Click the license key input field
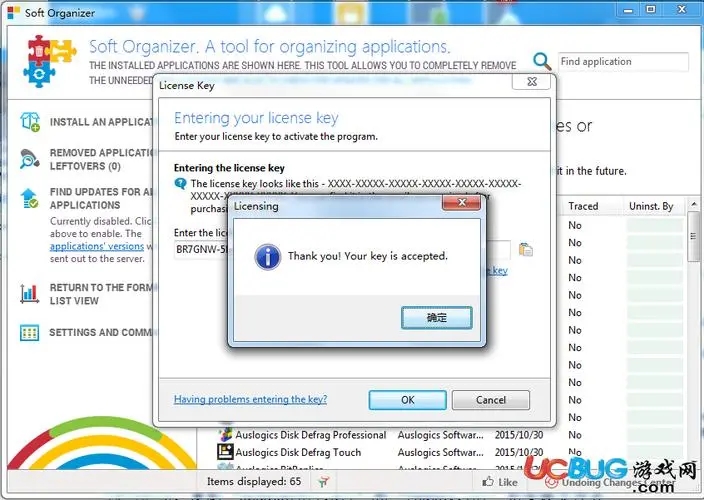704x500 pixels. [x=342, y=250]
